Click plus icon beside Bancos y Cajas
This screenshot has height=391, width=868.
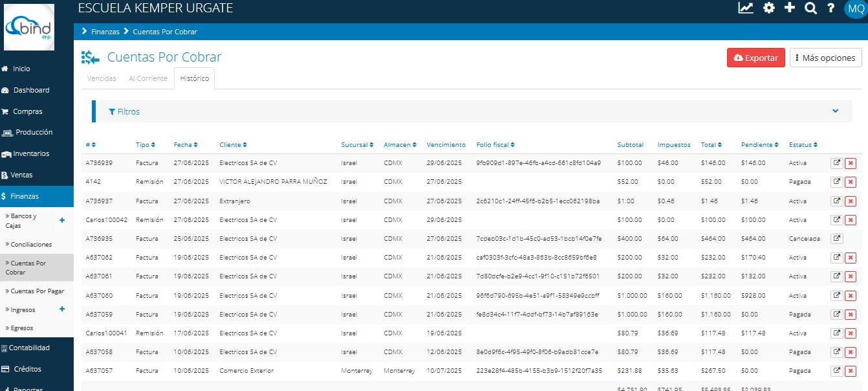pyautogui.click(x=62, y=220)
